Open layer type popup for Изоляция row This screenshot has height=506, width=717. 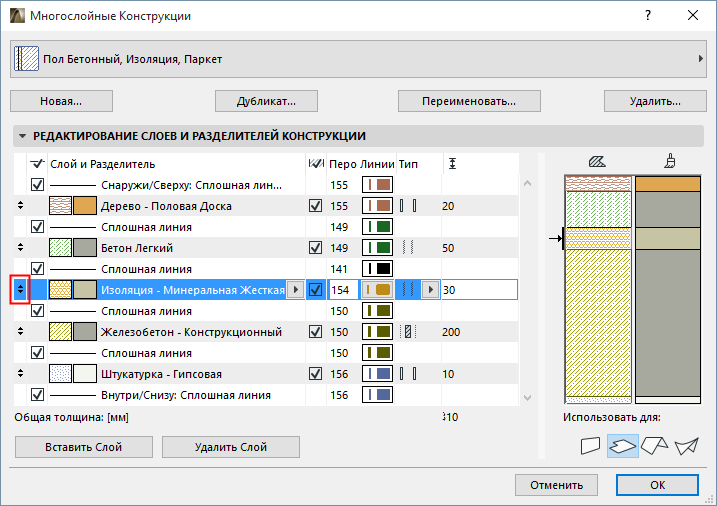pyautogui.click(x=430, y=290)
